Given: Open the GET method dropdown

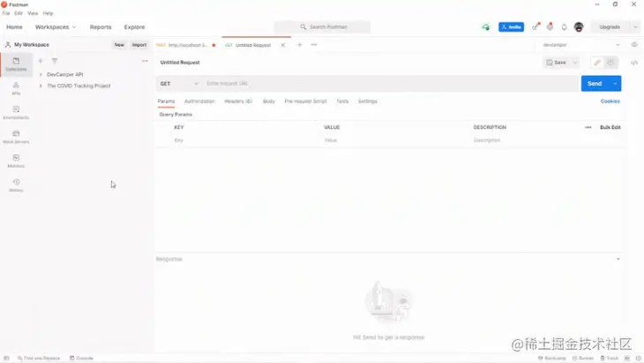Looking at the screenshot, I should point(179,83).
